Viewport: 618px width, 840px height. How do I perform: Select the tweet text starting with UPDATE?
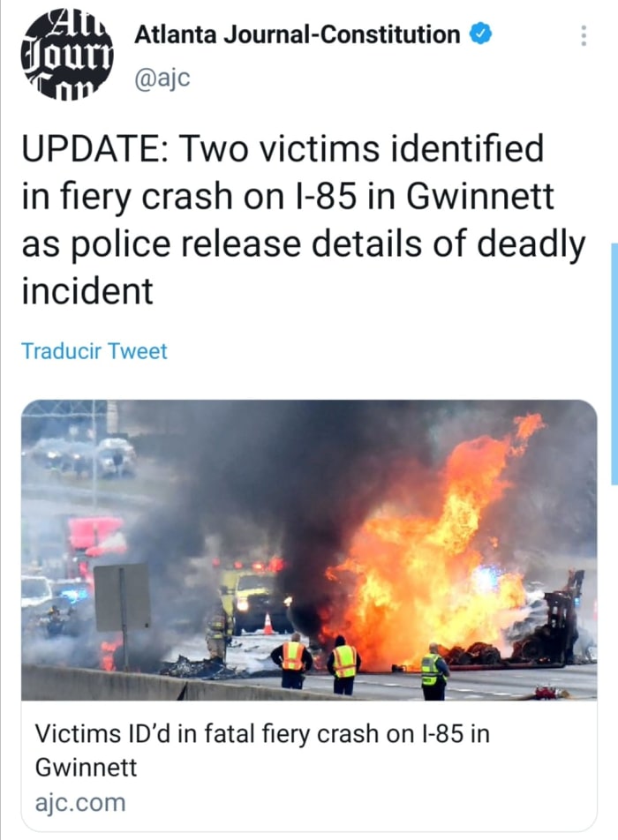click(304, 220)
